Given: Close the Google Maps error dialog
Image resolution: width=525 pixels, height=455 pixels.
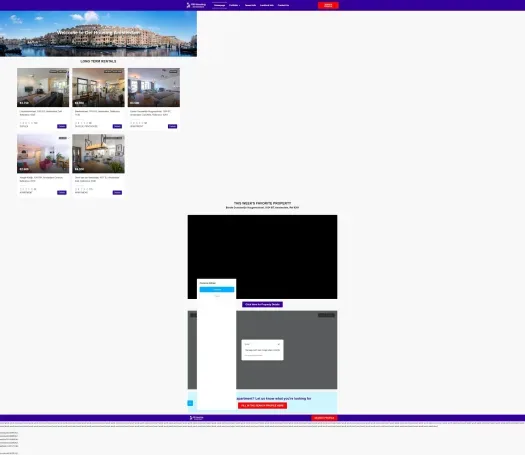Looking at the screenshot, I should click(x=279, y=344).
